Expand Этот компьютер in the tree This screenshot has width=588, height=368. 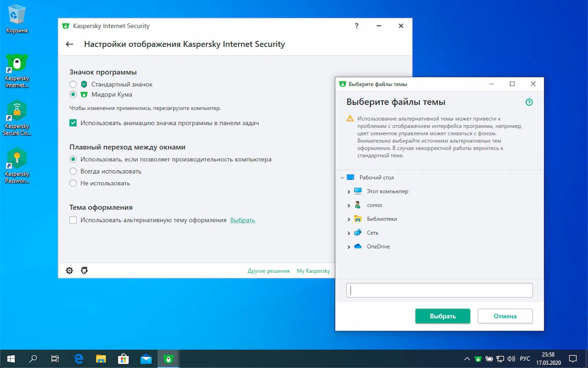tap(349, 191)
